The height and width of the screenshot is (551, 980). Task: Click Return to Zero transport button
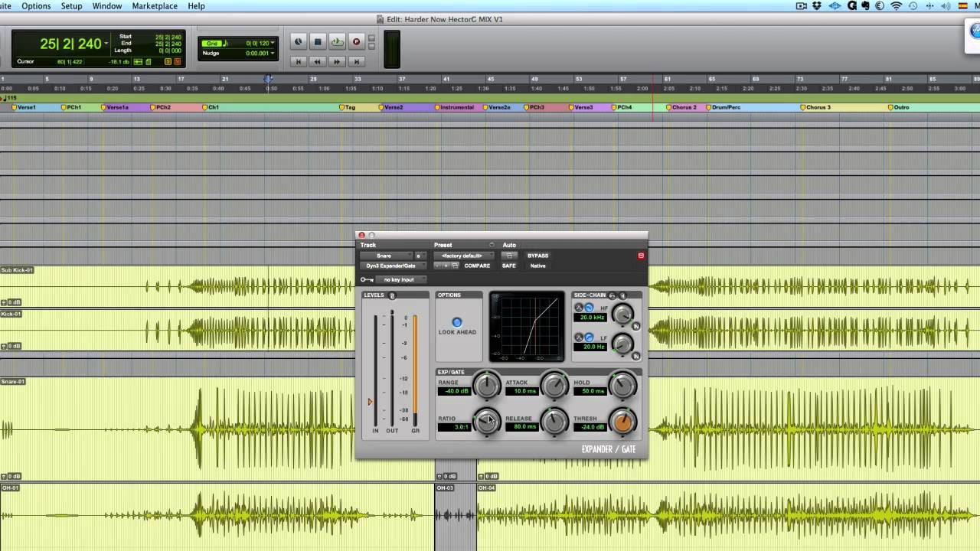pos(299,61)
